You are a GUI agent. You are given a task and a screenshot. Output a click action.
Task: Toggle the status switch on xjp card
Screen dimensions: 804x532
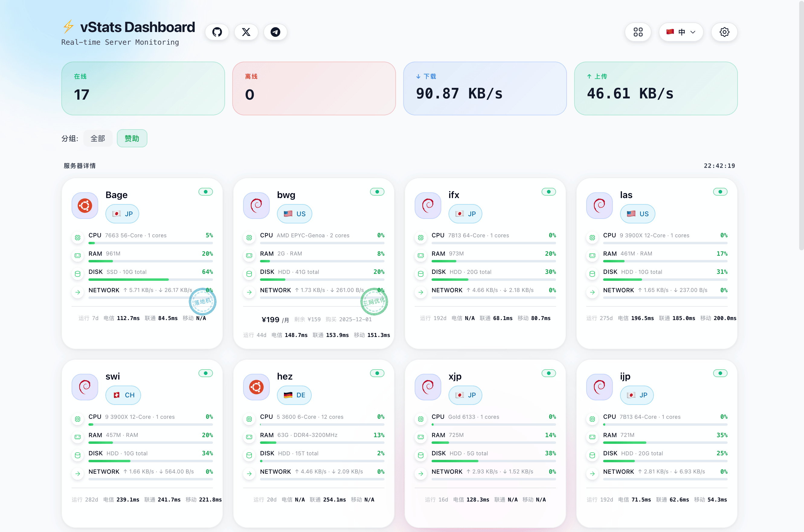pyautogui.click(x=548, y=373)
